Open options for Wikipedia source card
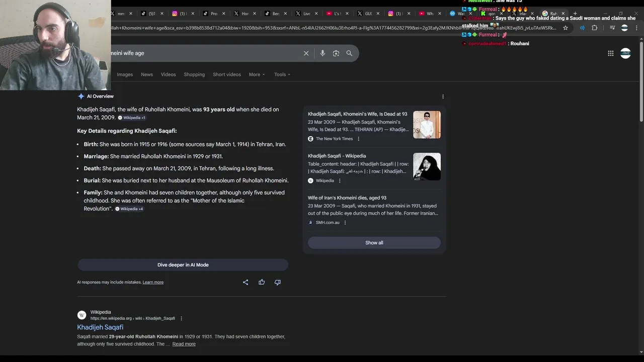This screenshot has width=644, height=362. pos(340,180)
